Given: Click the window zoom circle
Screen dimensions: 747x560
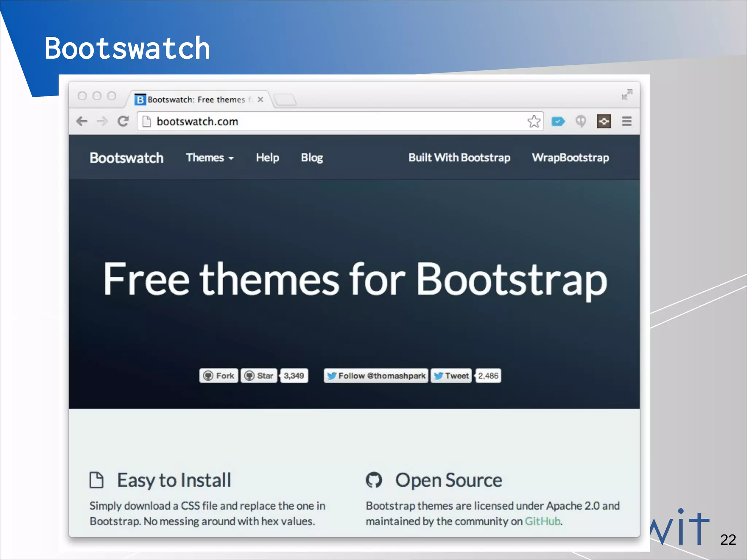Looking at the screenshot, I should (x=112, y=96).
